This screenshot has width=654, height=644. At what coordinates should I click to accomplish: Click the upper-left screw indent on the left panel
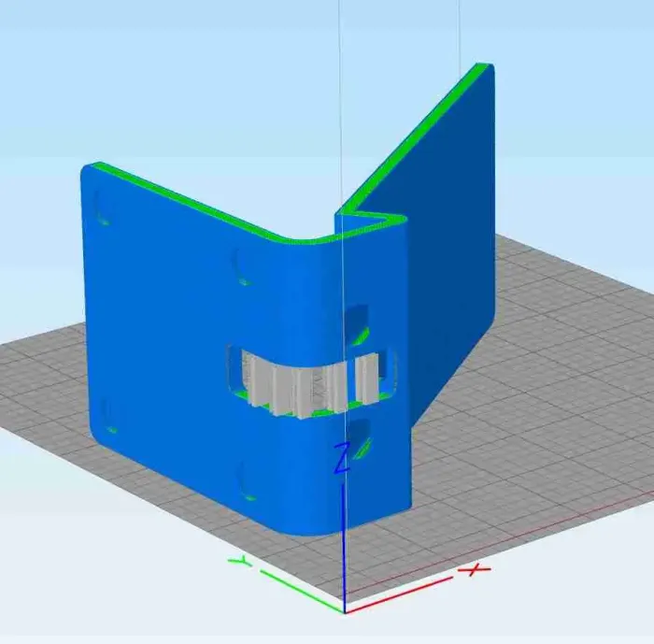coord(101,208)
